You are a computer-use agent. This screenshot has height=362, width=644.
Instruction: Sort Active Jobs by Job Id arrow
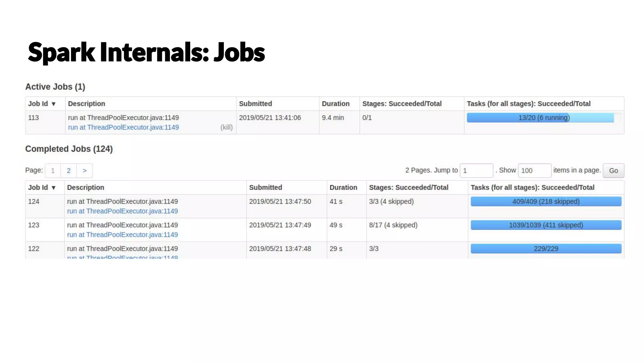coord(53,104)
